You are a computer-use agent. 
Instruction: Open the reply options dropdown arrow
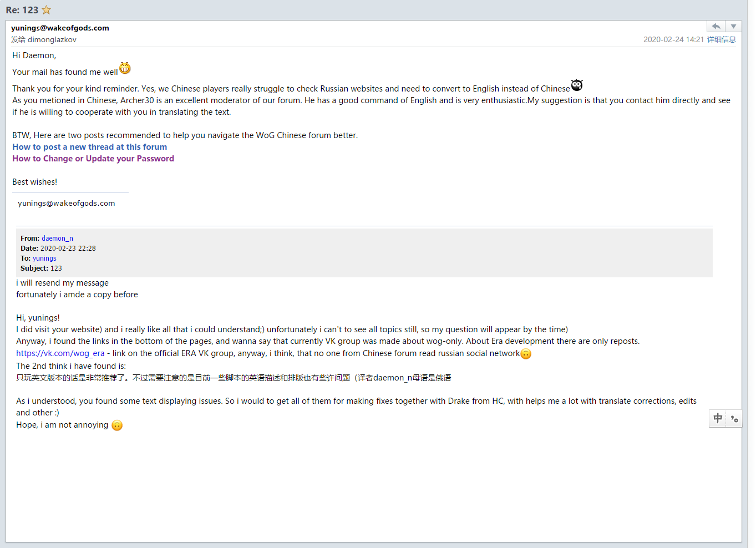(733, 27)
